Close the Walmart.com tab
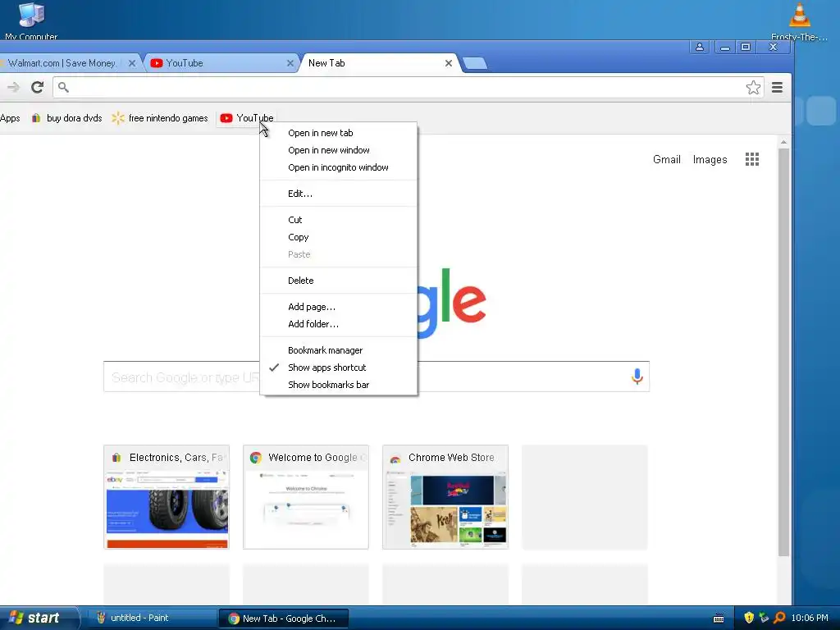 [132, 63]
